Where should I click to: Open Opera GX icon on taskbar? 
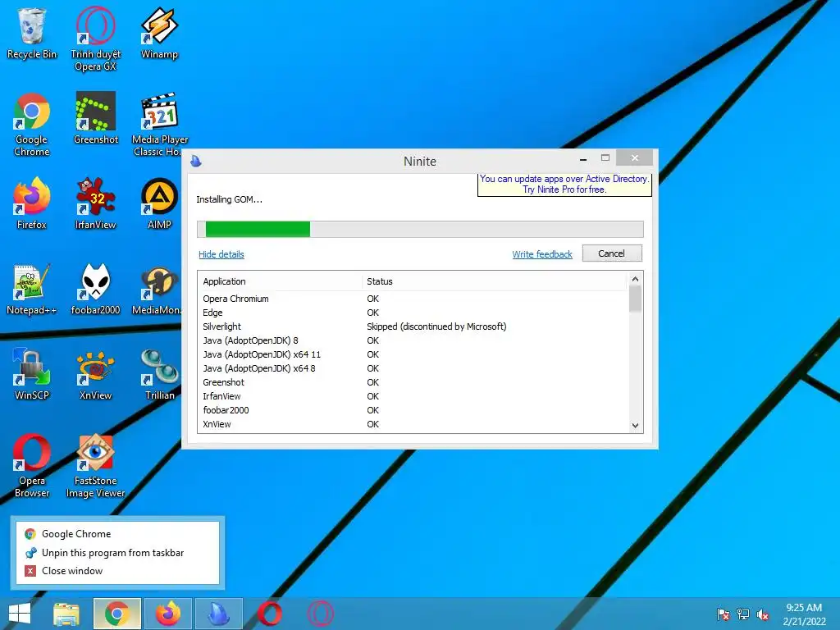[321, 614]
